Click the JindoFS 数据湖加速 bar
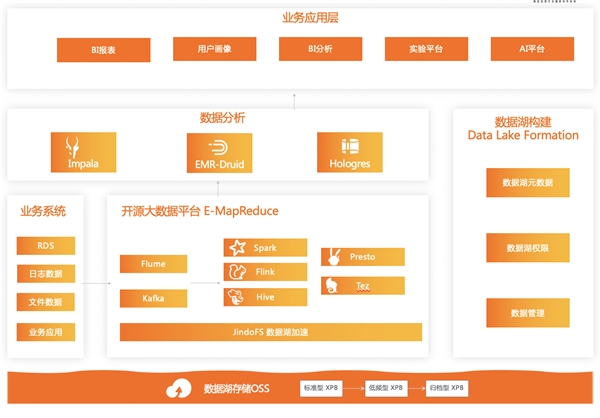 271,332
